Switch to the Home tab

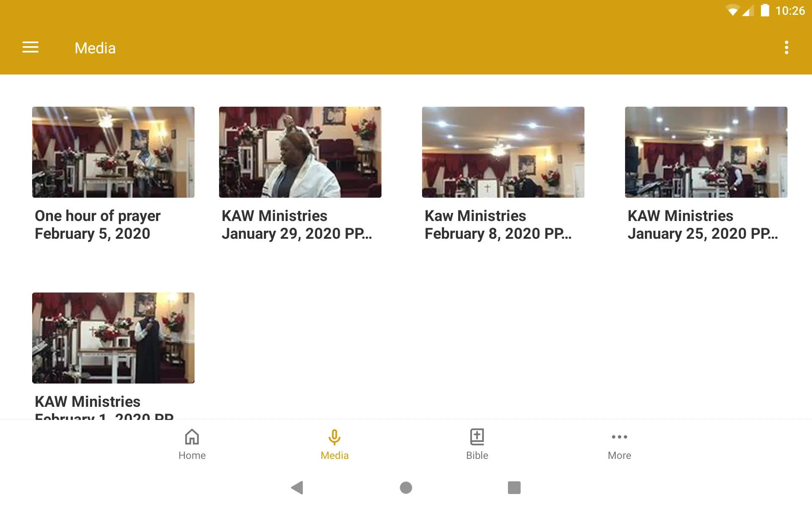tap(192, 444)
